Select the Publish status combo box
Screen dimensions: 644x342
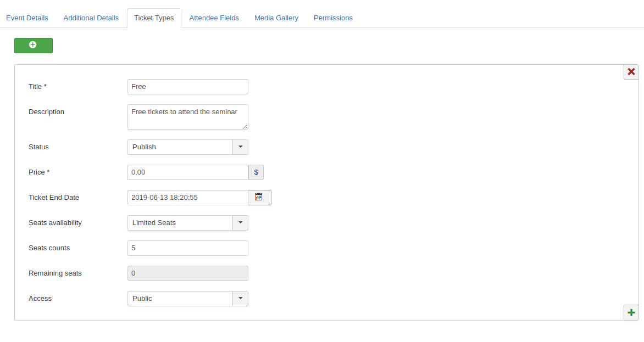(x=188, y=147)
